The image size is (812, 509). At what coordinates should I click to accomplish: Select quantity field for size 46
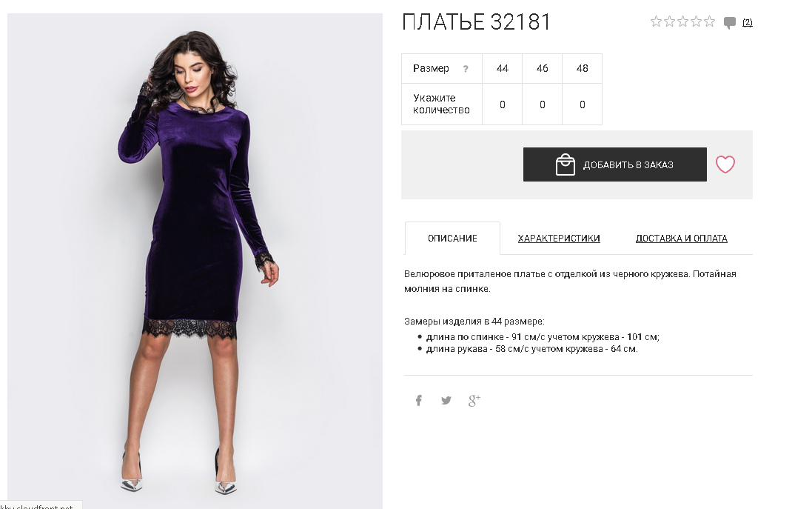(542, 104)
